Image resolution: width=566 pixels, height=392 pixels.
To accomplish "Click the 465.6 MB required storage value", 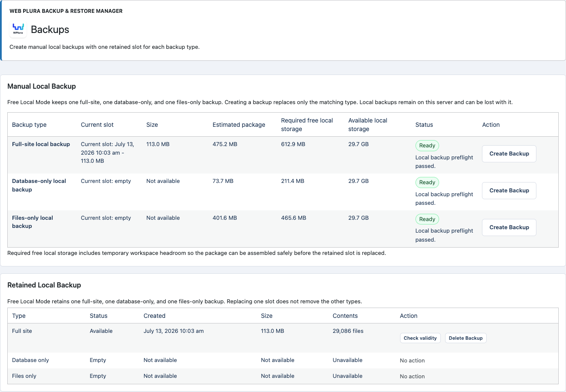I will pyautogui.click(x=294, y=218).
